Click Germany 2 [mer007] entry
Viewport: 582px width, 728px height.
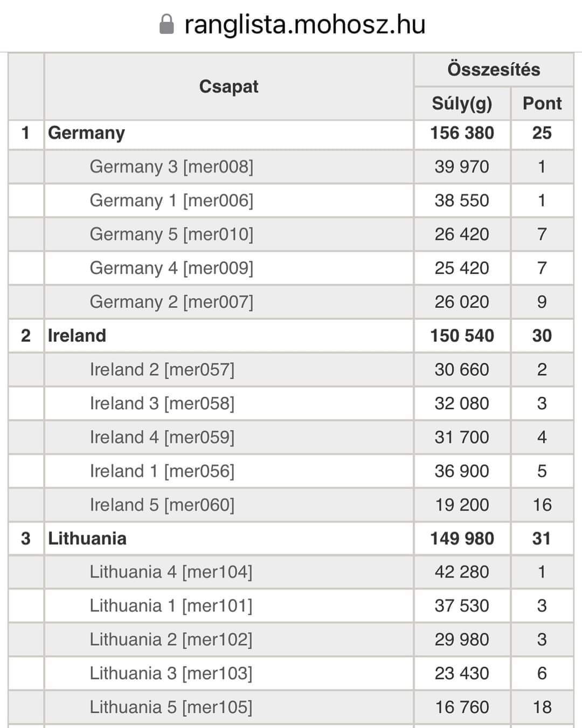coord(171,302)
